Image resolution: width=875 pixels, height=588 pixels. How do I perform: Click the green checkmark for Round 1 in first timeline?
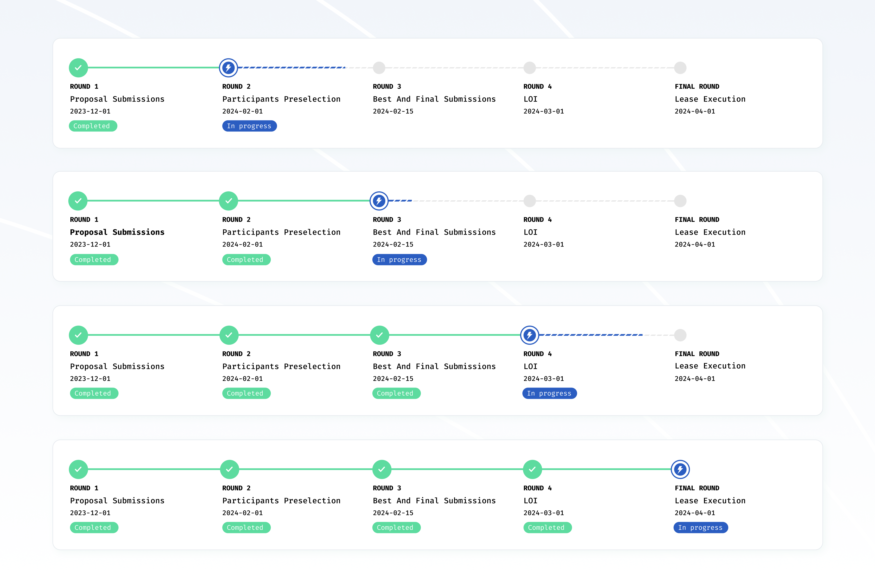click(x=78, y=68)
